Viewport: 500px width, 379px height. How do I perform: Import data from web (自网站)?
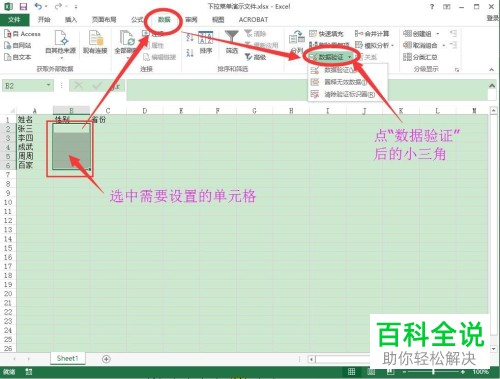pos(18,45)
